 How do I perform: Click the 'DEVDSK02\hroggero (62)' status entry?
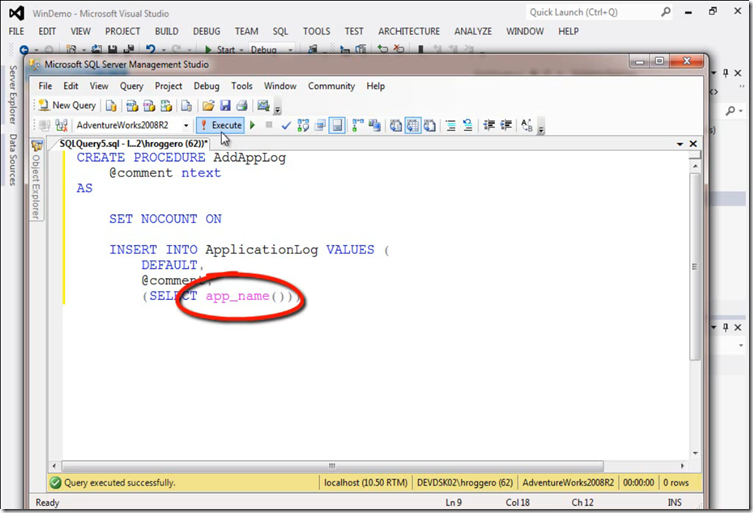pyautogui.click(x=464, y=483)
